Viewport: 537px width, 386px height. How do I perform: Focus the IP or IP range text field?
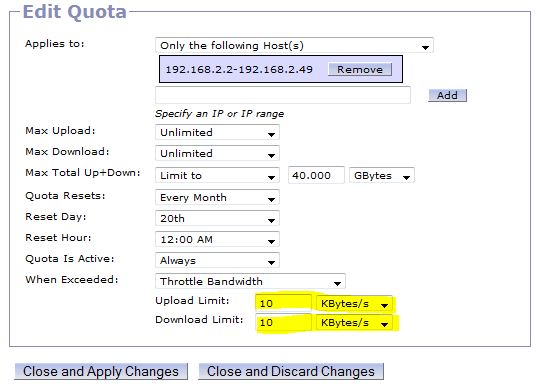[x=283, y=95]
